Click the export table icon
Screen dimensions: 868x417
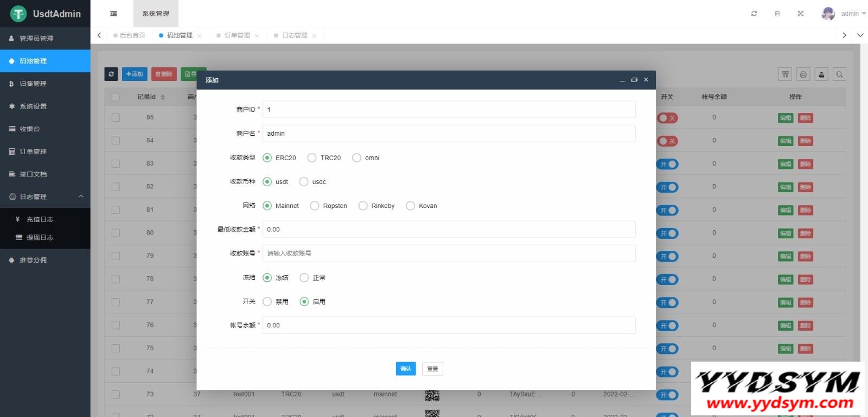(821, 74)
